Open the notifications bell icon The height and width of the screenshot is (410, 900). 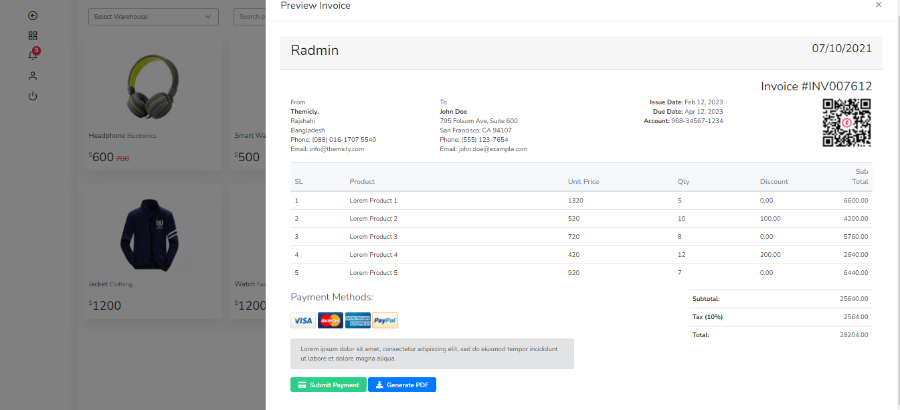(33, 55)
